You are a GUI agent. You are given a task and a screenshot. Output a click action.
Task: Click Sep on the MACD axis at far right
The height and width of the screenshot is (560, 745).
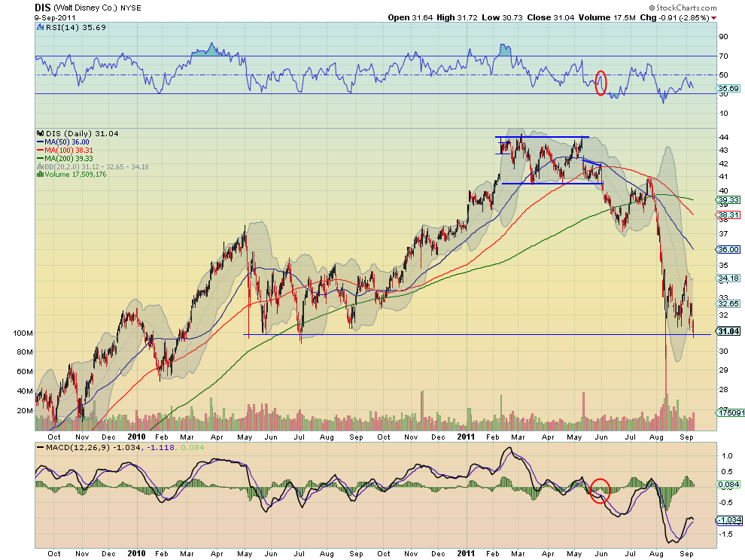click(x=686, y=554)
